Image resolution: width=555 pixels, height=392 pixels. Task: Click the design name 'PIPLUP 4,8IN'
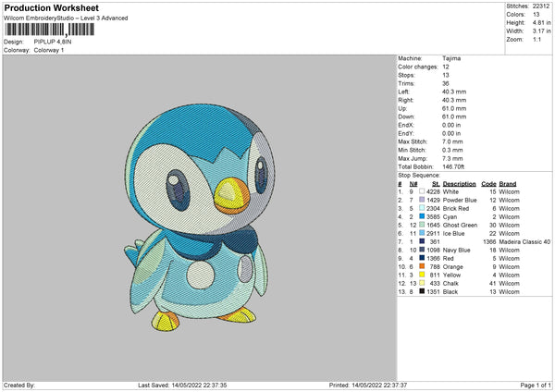point(53,42)
